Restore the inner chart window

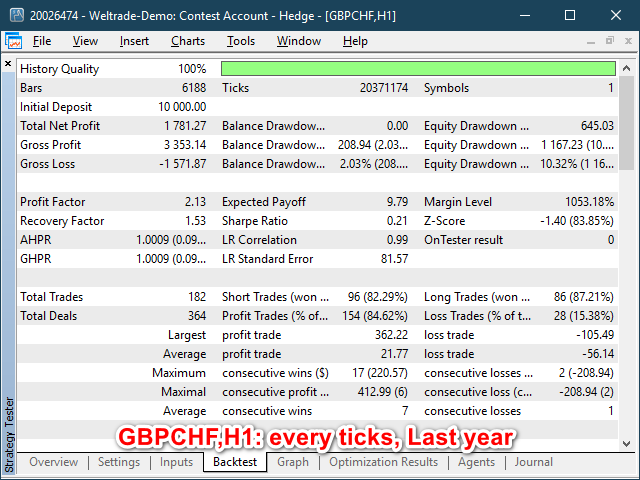(x=609, y=41)
